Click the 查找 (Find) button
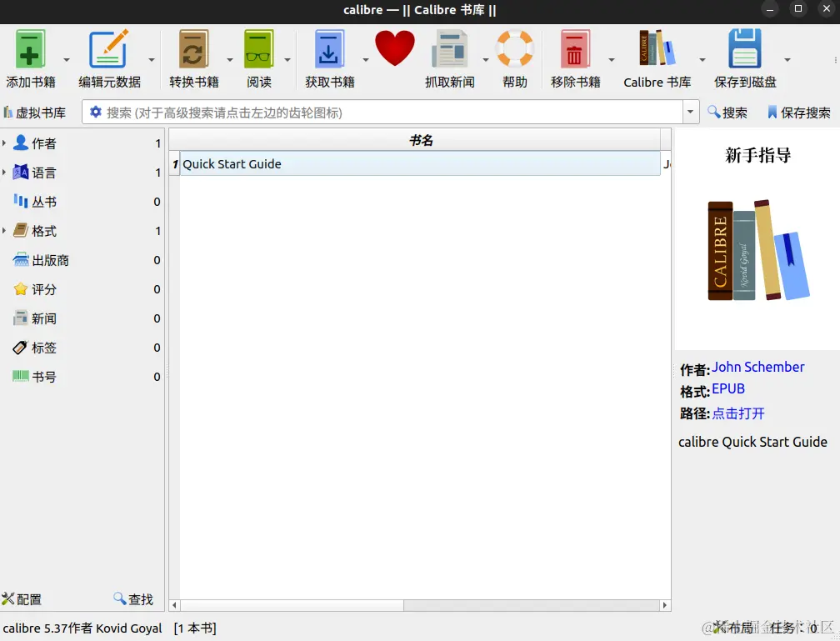Screen dimensions: 840x641 coord(133,598)
